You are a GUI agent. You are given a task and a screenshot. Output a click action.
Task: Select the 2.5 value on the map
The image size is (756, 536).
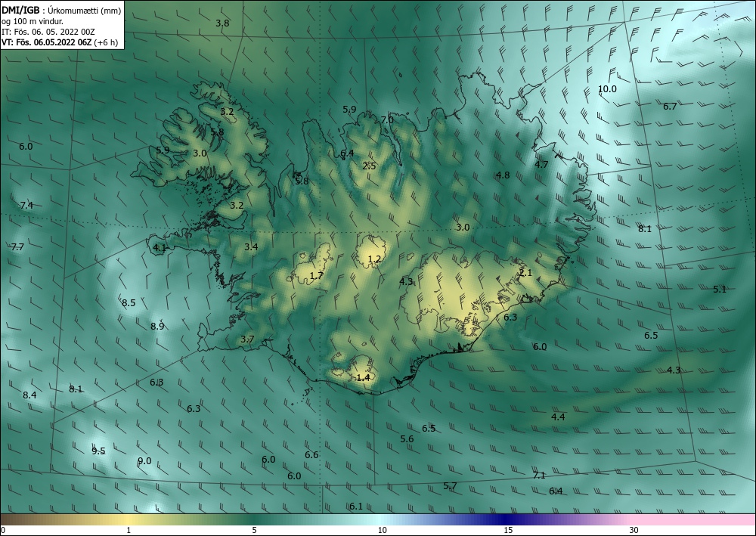point(370,166)
